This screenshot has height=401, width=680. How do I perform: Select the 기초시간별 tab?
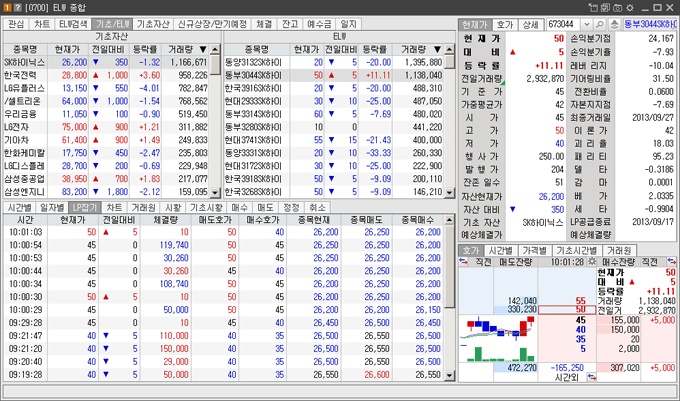click(576, 250)
